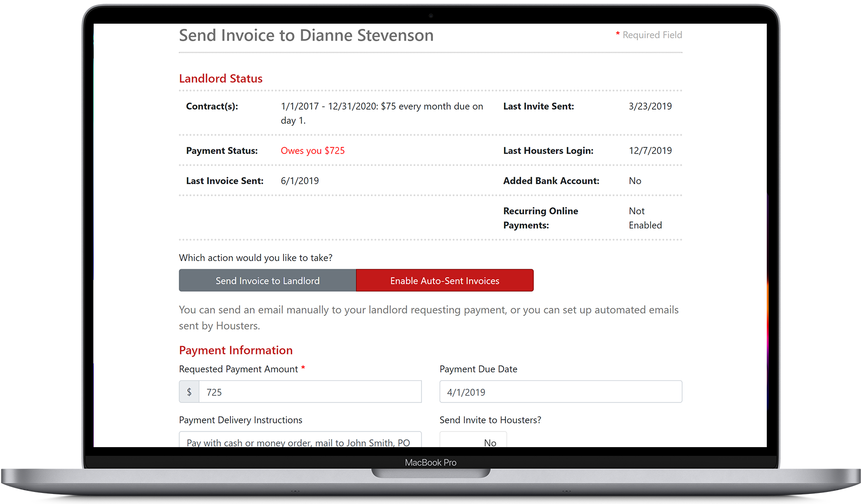Image resolution: width=866 pixels, height=504 pixels.
Task: Click the Required Field indicator
Action: (648, 35)
